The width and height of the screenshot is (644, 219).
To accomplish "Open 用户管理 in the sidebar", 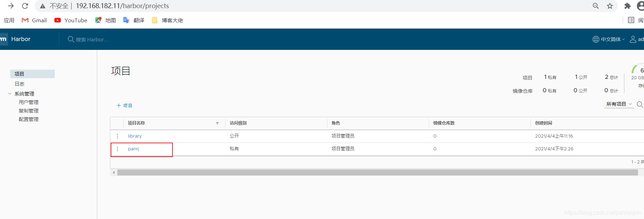I will coord(29,102).
